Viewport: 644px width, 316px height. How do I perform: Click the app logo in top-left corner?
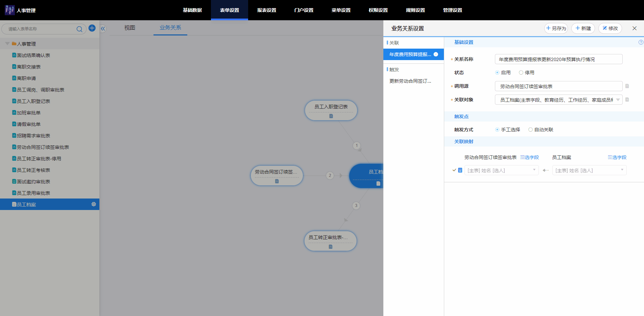(x=10, y=10)
